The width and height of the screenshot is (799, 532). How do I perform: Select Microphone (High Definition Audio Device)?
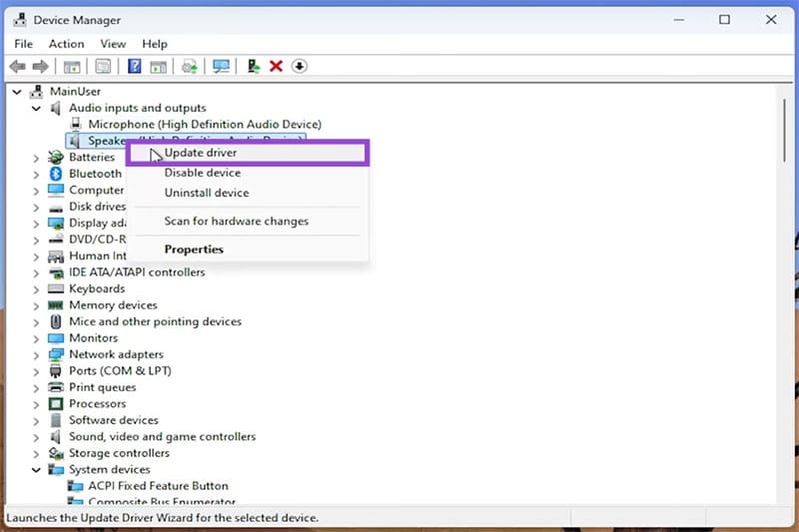204,124
